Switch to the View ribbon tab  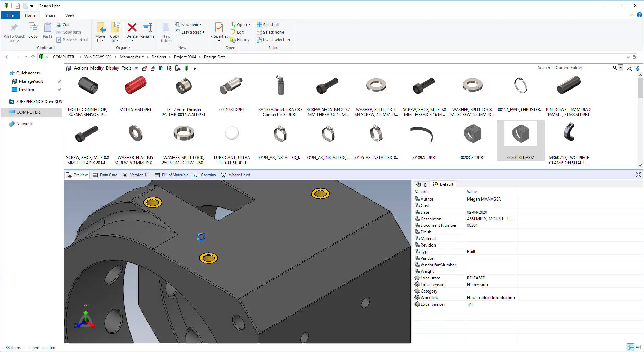coord(70,15)
